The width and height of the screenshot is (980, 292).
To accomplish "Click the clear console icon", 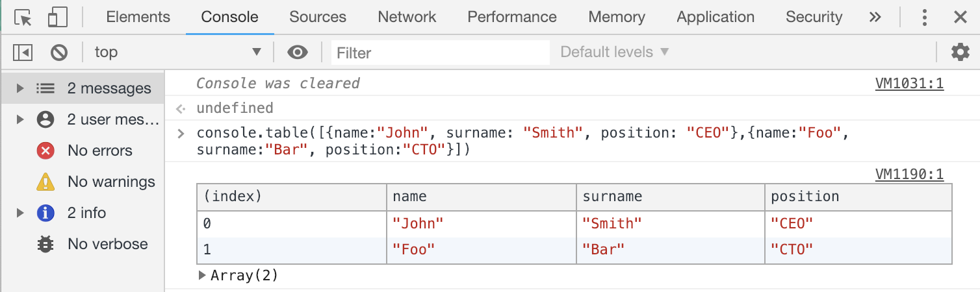I will coord(59,53).
